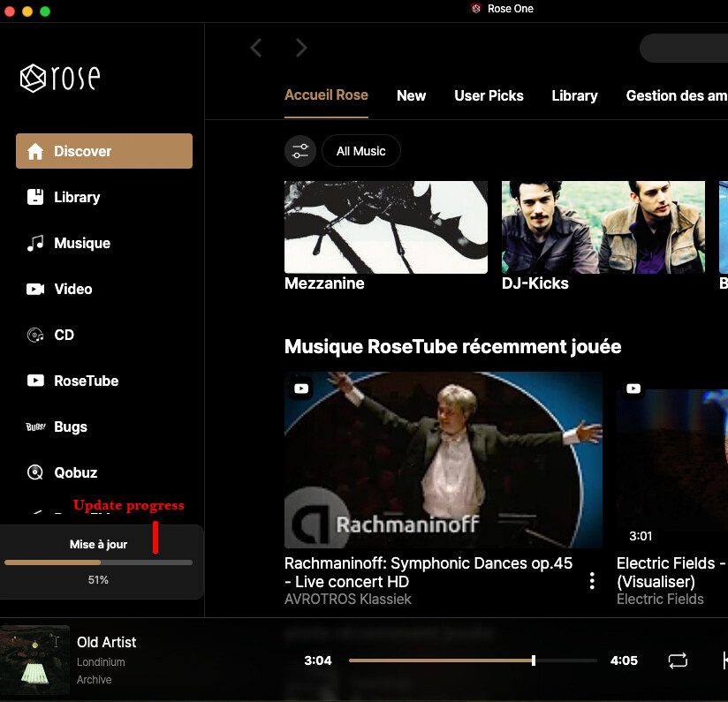Click the Old Artist track title
Image resolution: width=728 pixels, height=702 pixels.
click(106, 642)
